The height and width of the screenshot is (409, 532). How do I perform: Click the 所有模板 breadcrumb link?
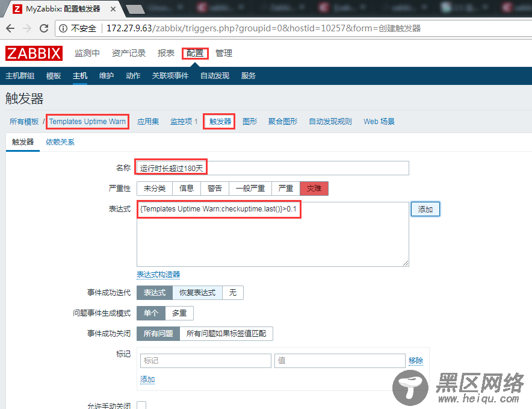(x=24, y=122)
